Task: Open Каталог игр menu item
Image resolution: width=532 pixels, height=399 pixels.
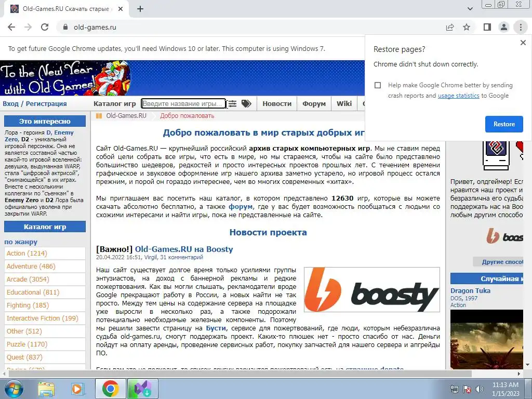Action: pyautogui.click(x=114, y=104)
